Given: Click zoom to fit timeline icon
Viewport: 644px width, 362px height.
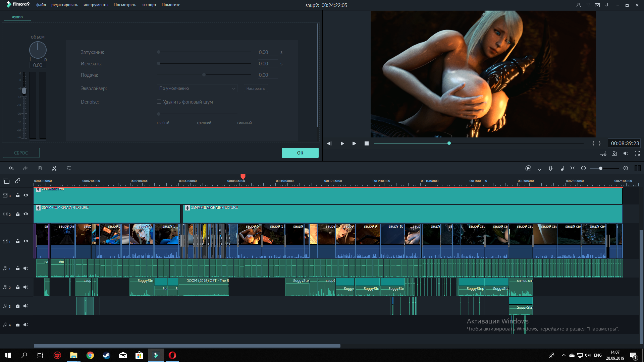Looking at the screenshot, I should 573,168.
